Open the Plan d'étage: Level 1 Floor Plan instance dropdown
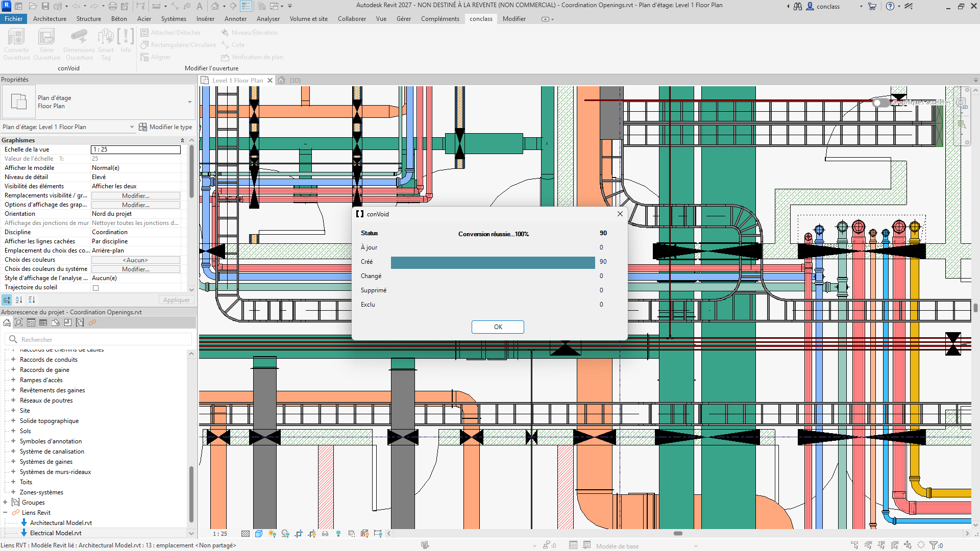The height and width of the screenshot is (551, 980). coord(132,127)
